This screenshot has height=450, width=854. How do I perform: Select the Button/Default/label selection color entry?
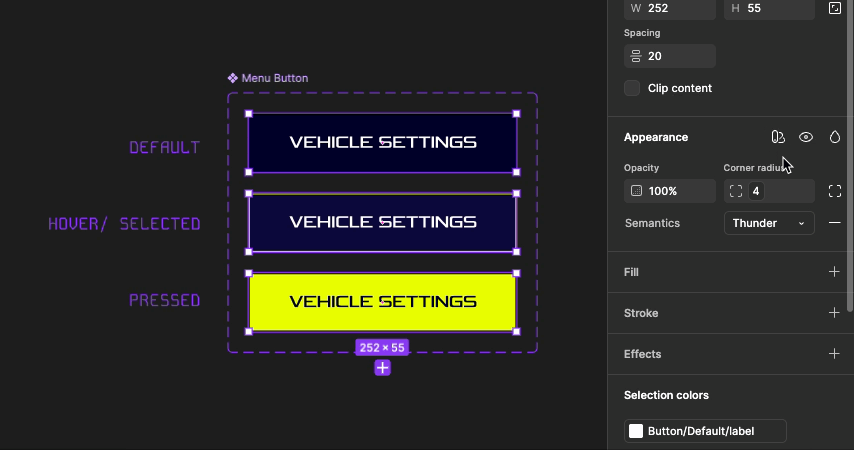point(705,431)
